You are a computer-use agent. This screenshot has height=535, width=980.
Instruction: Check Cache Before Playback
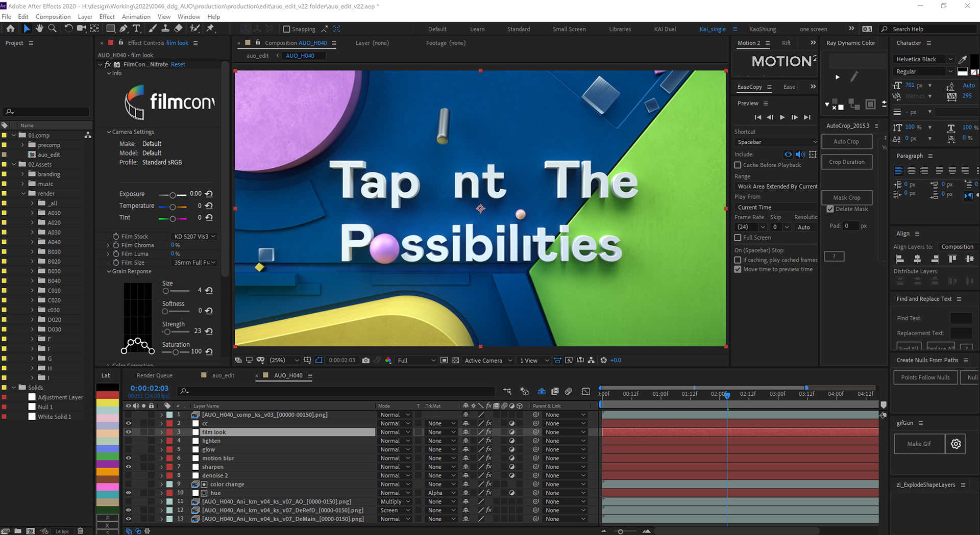(x=738, y=165)
